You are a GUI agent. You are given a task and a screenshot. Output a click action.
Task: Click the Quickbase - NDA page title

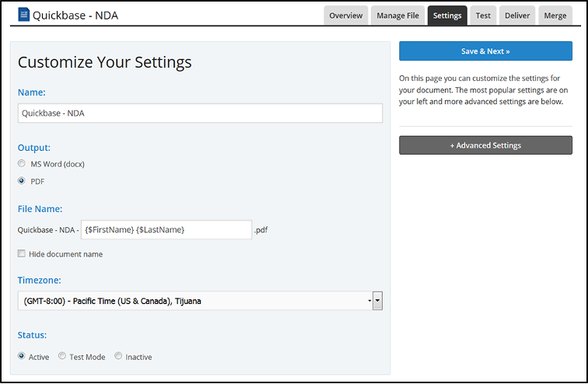click(75, 16)
